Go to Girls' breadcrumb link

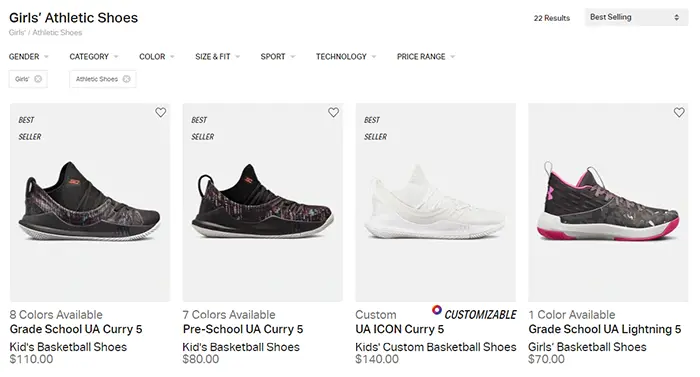pos(17,33)
